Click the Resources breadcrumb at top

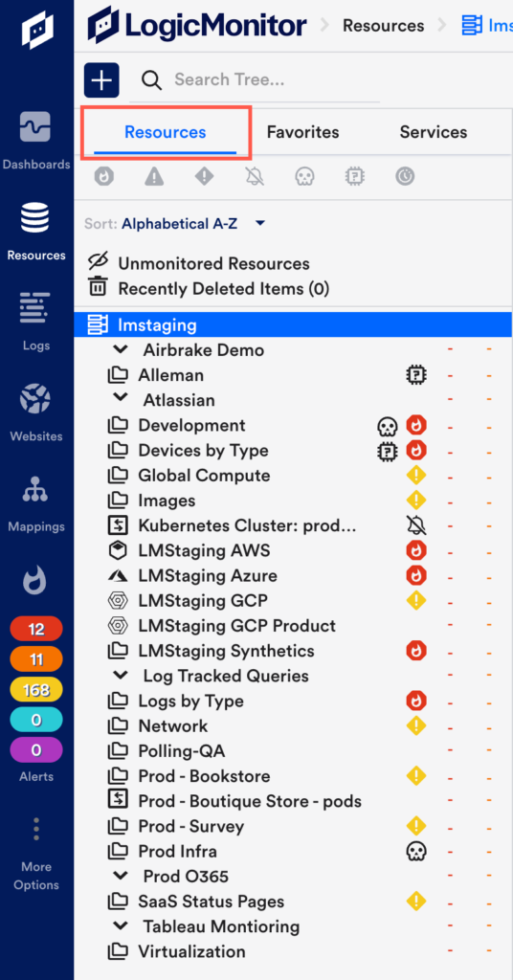[x=383, y=26]
